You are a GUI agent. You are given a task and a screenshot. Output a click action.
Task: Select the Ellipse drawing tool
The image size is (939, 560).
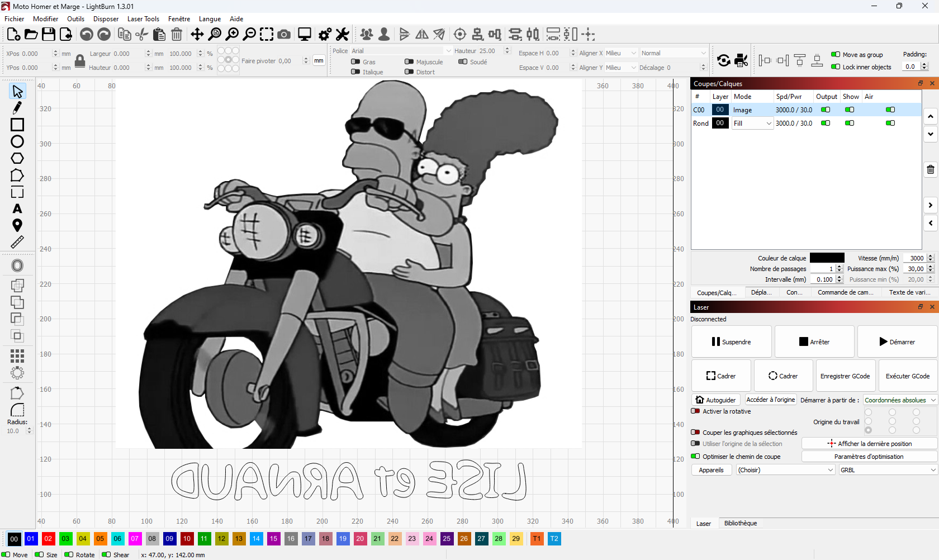[x=17, y=141]
